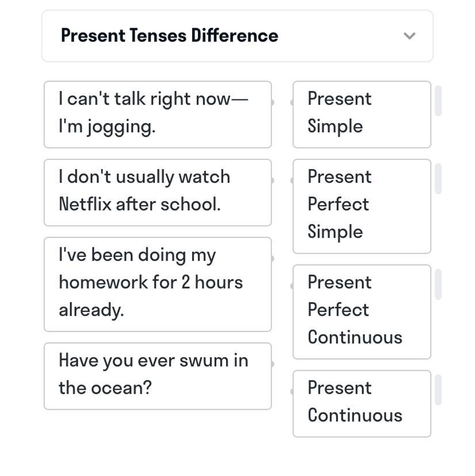This screenshot has height=476, width=475.
Task: Choose the 'swum in the ocean' sentence card
Action: coord(157,376)
